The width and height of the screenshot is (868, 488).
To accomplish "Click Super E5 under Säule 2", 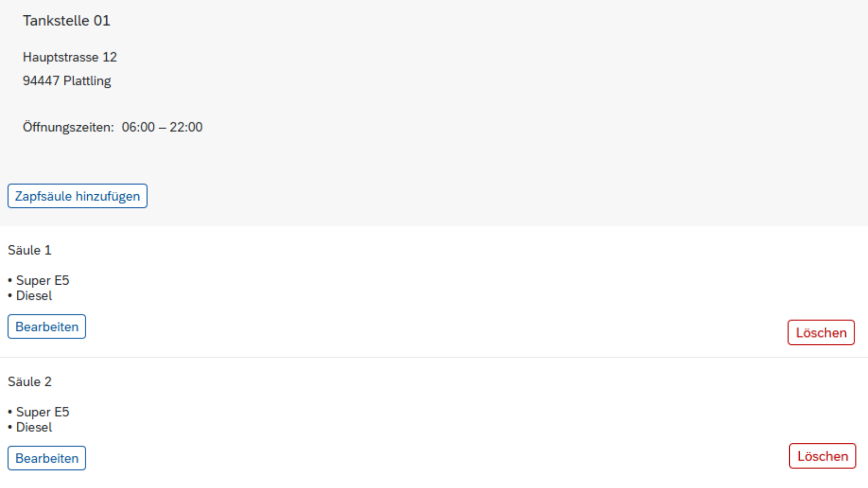I will [x=42, y=412].
